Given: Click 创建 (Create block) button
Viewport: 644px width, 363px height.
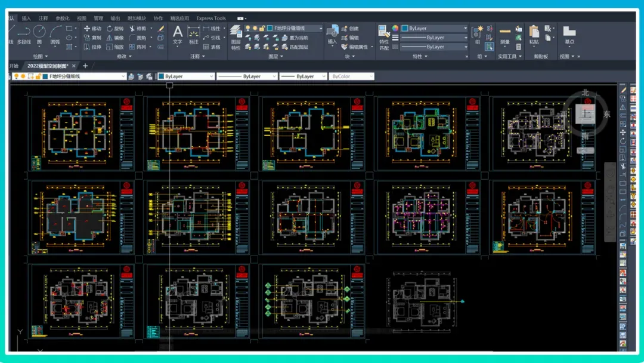Looking at the screenshot, I should pyautogui.click(x=351, y=29).
